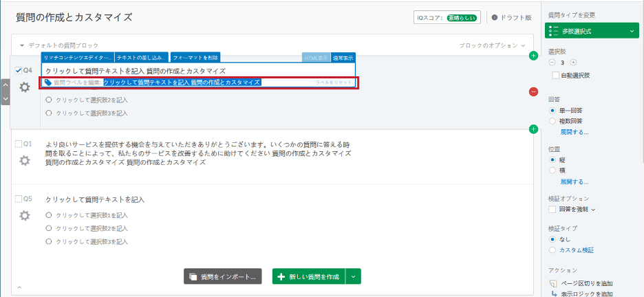Collapse the デフォルトの質問ブロック triangle
The width and height of the screenshot is (644, 297).
[22, 45]
